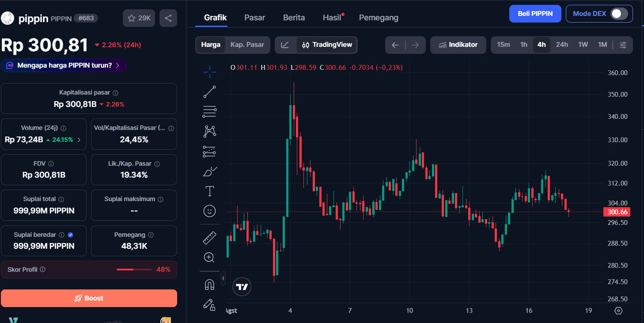
Task: Click the date label 10 on time axis
Action: [x=409, y=311]
